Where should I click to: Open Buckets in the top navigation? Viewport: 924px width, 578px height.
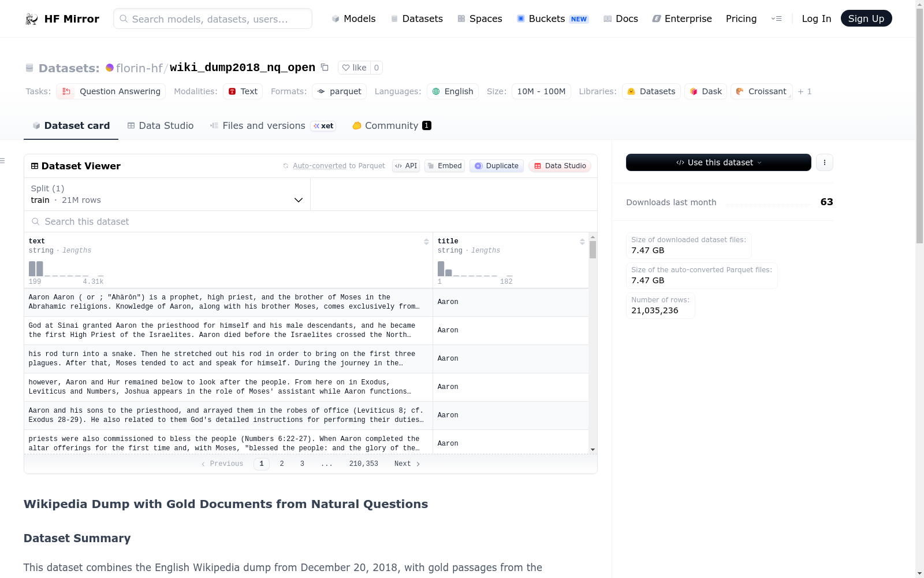[x=552, y=19]
